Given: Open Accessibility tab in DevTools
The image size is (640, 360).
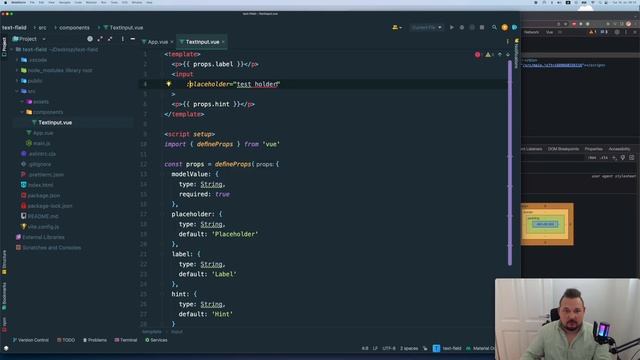Looking at the screenshot, I should pos(619,149).
